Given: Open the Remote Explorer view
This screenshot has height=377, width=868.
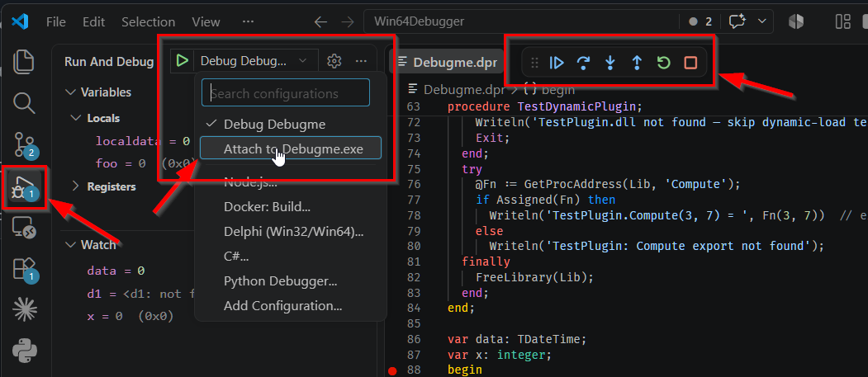Looking at the screenshot, I should click(x=24, y=227).
